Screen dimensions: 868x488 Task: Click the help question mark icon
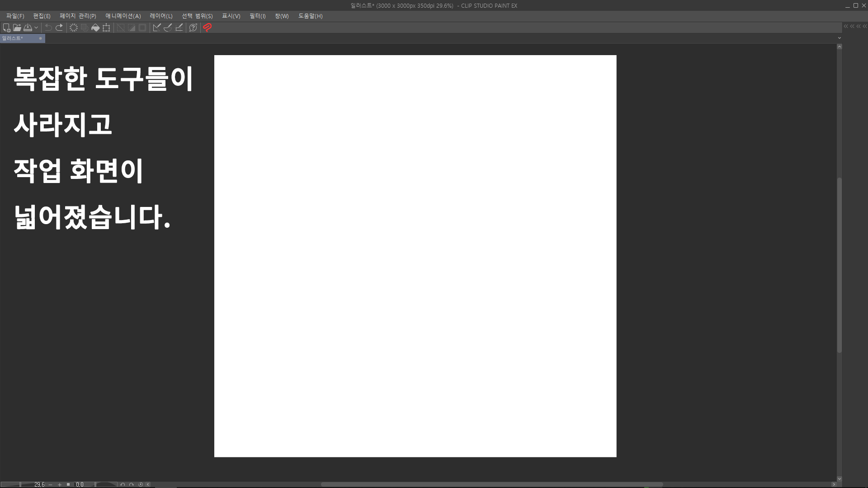click(193, 28)
